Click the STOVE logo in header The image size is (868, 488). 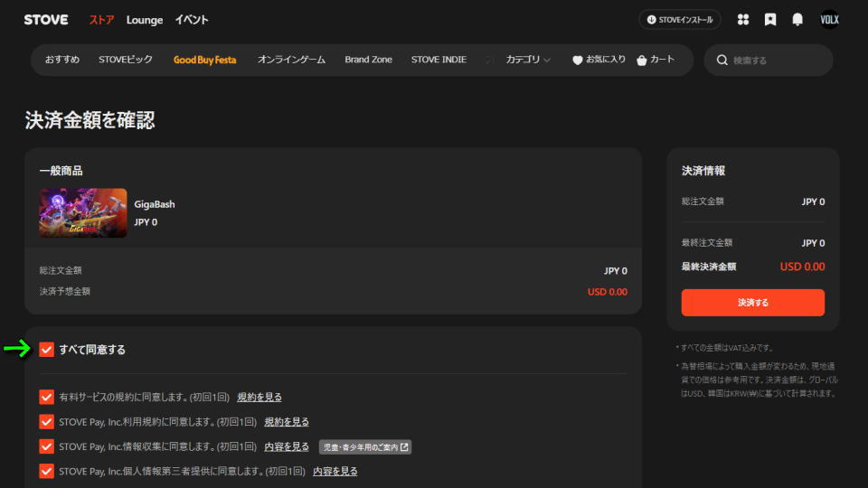click(x=45, y=20)
